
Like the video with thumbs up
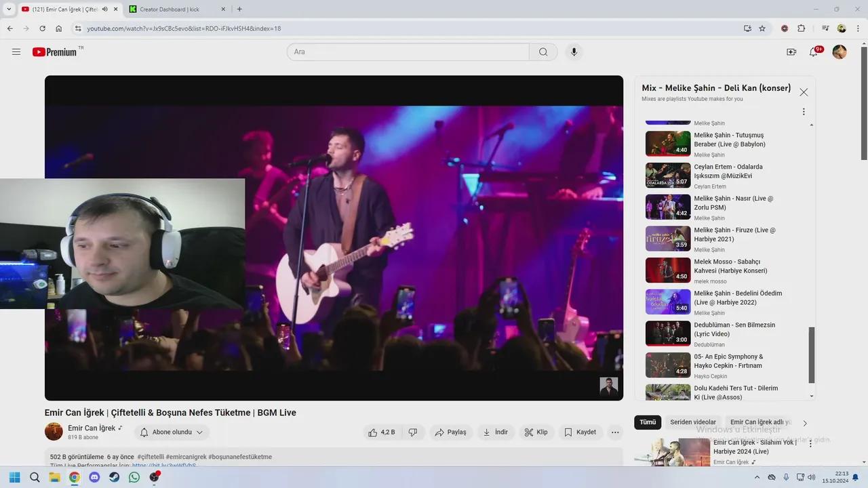[381, 432]
